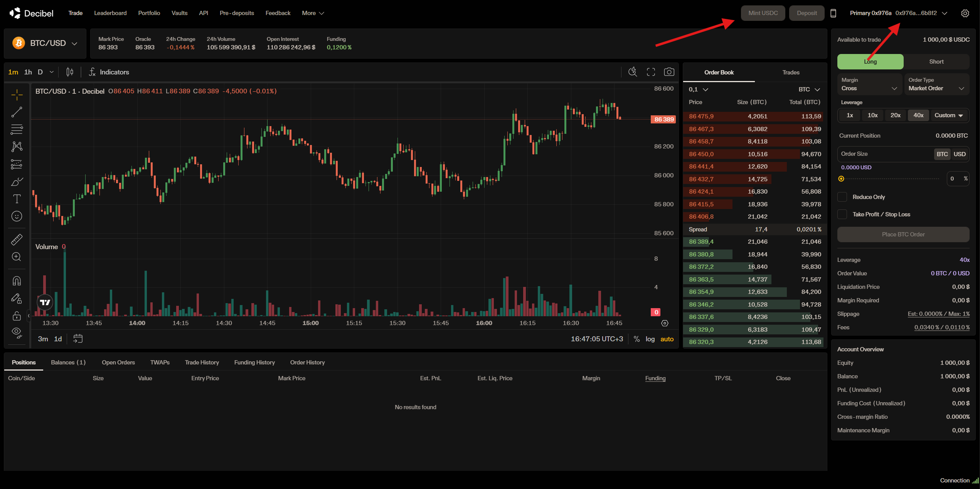
Task: Click the mobile phone icon in header
Action: (x=833, y=13)
